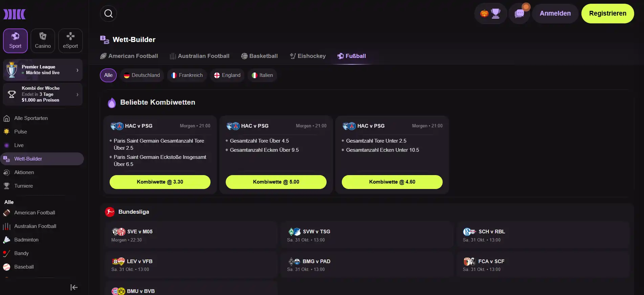Click the site logo in the sidebar

(15, 14)
